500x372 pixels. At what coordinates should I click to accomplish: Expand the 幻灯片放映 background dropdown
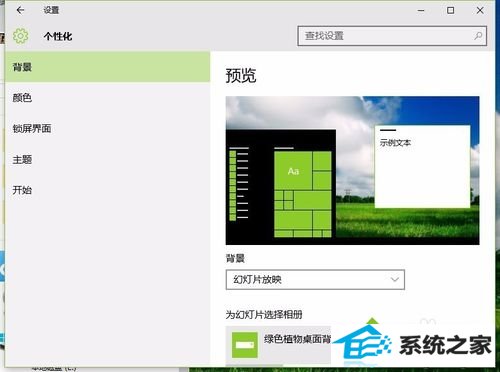coord(315,280)
